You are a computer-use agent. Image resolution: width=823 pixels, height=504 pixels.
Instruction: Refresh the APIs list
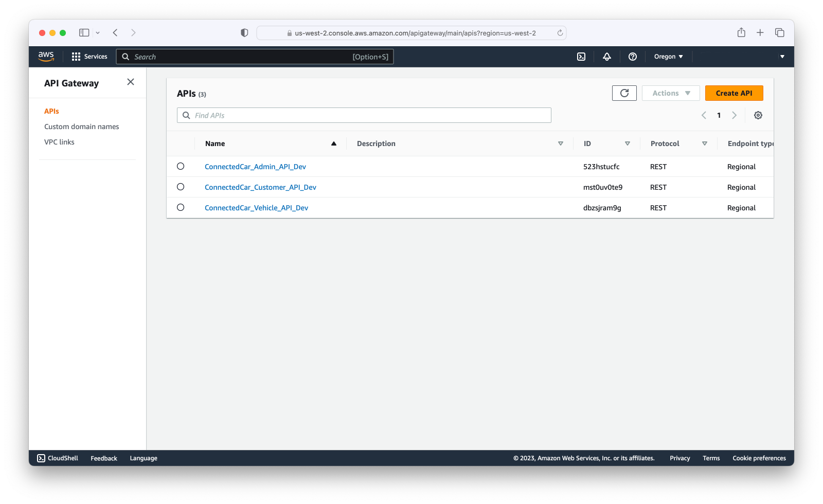click(x=624, y=93)
